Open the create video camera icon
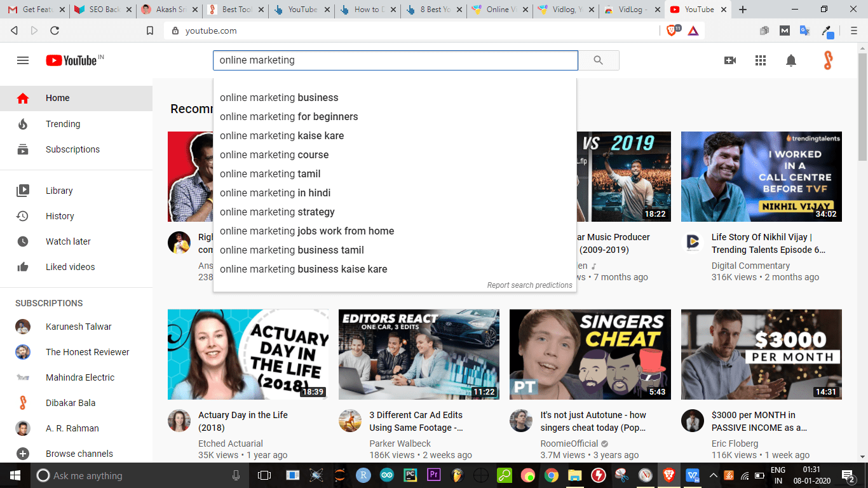Screen dimensions: 868x488 coord(730,60)
